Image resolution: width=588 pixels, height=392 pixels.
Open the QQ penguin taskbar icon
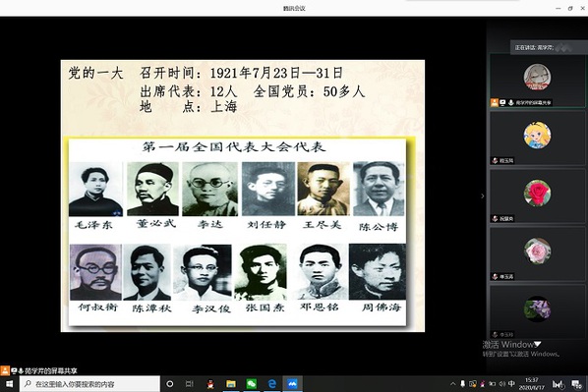pos(210,384)
